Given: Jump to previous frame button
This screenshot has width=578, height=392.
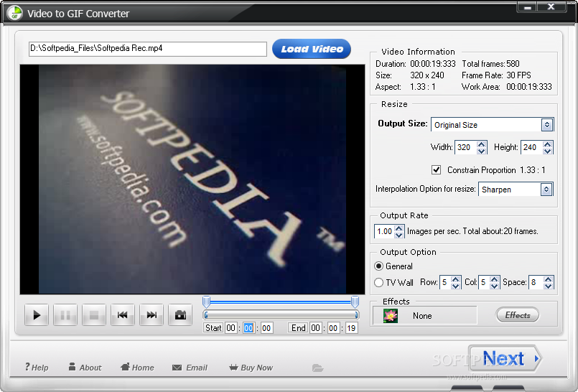Looking at the screenshot, I should point(123,315).
